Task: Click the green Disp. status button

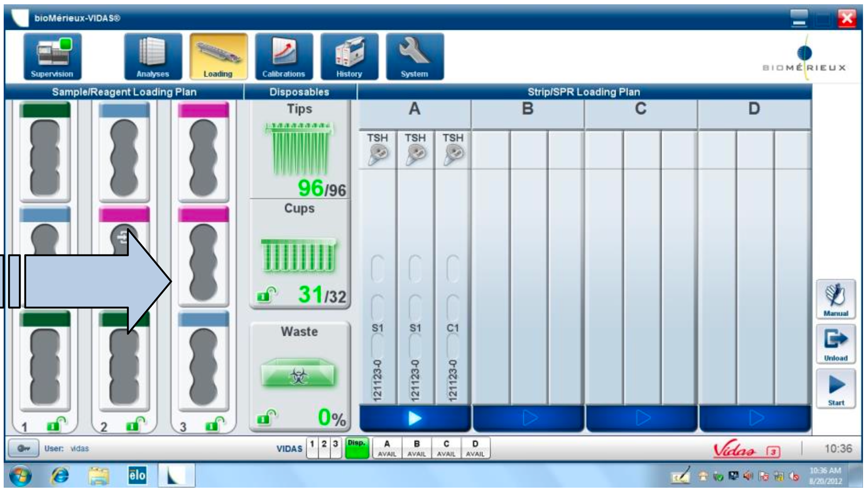Action: pos(356,448)
